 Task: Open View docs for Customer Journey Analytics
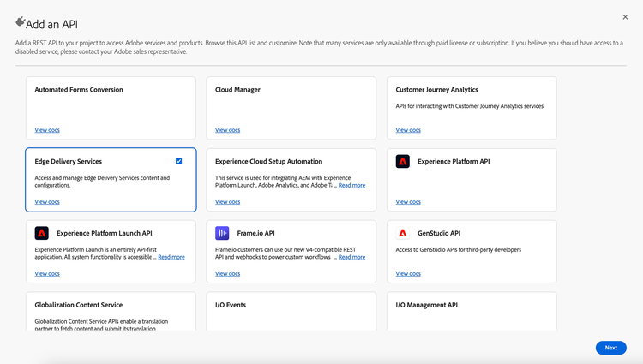tap(408, 130)
